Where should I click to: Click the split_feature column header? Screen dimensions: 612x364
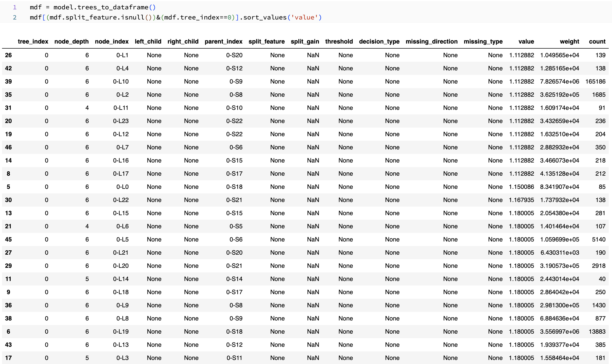click(x=266, y=41)
